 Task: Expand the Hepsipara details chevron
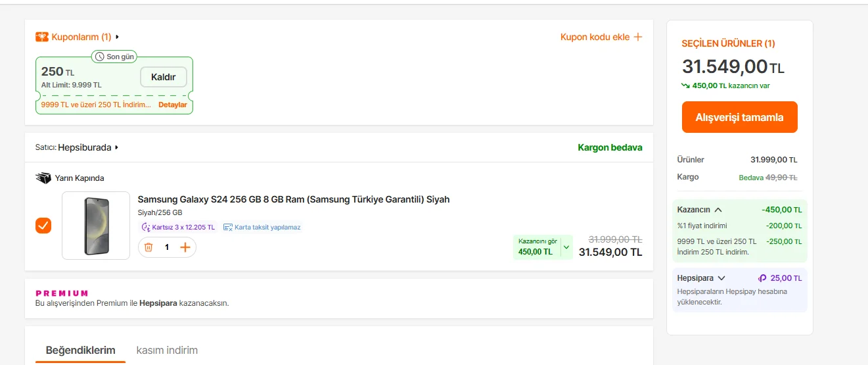(721, 278)
